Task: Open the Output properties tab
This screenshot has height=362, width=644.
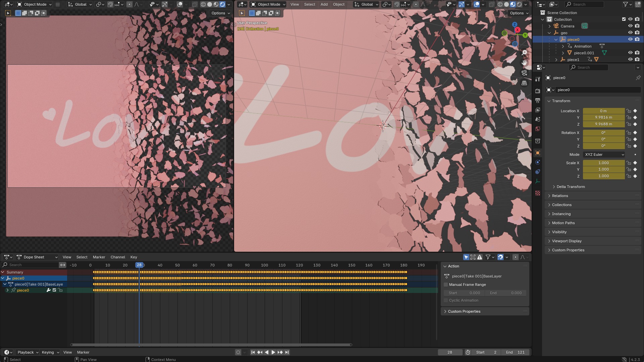Action: pyautogui.click(x=538, y=101)
